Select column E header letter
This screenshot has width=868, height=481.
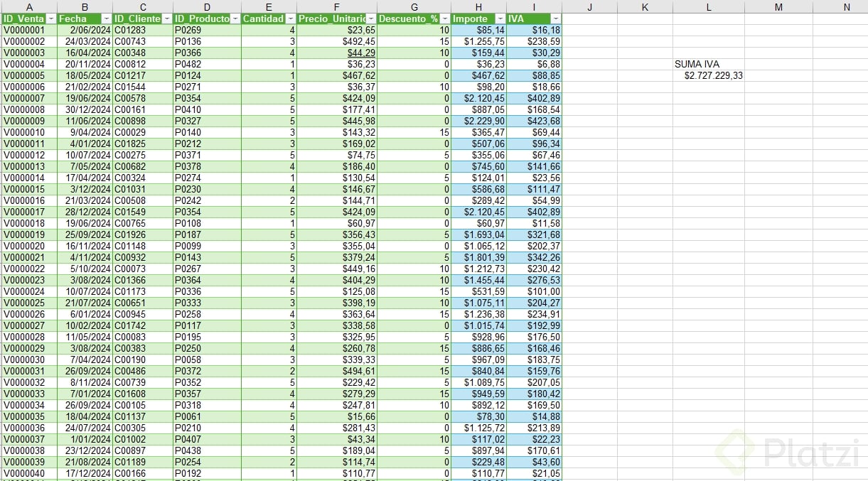pyautogui.click(x=269, y=6)
